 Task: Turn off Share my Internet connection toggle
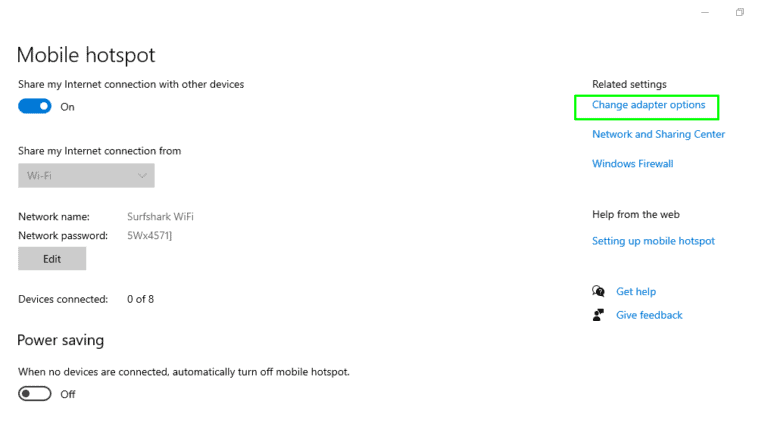pos(35,107)
